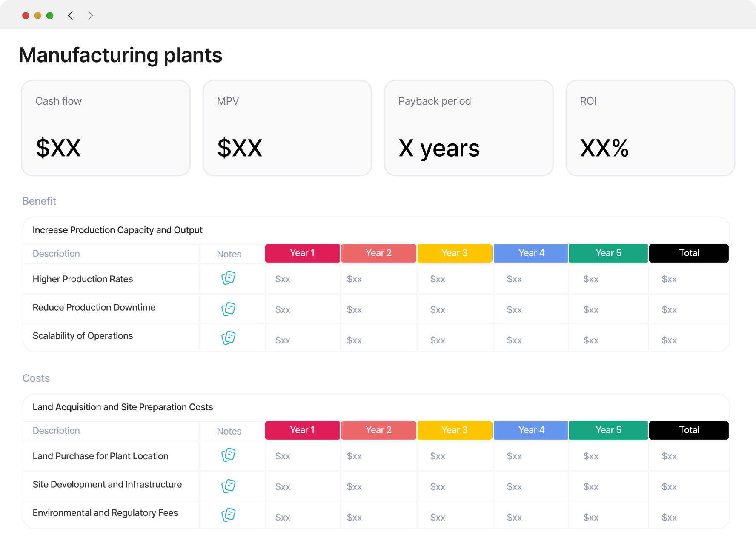Select the black Total header in Benefit table
Screen dimensions: 756x555
689,253
